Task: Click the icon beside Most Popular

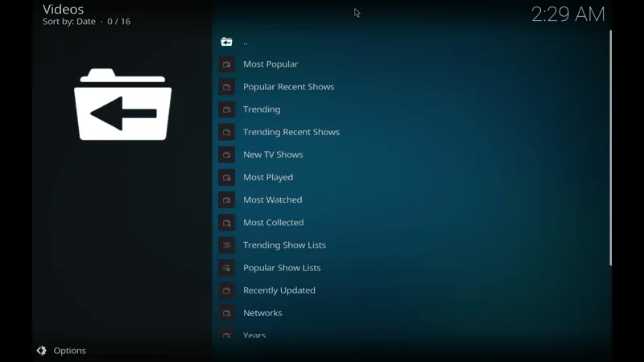Action: click(226, 64)
